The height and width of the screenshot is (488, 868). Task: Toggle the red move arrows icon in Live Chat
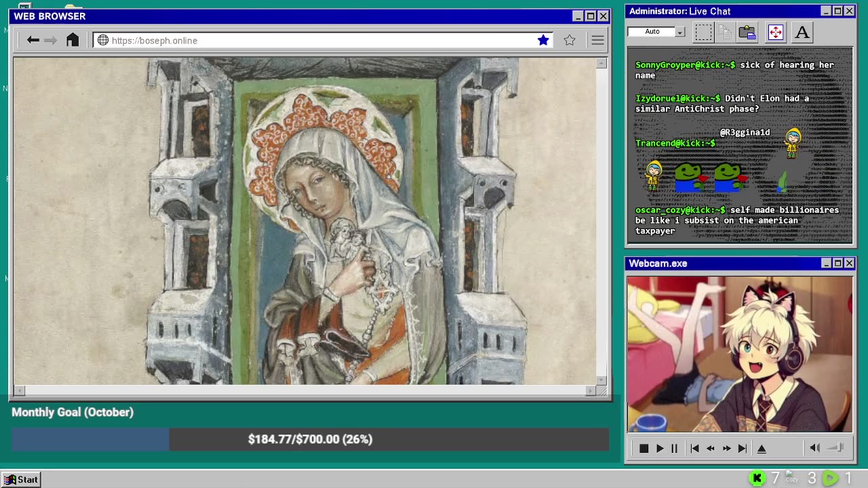tap(776, 32)
